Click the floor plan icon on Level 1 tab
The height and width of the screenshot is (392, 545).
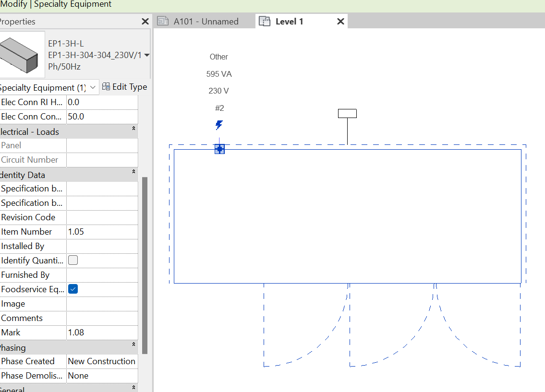click(x=265, y=21)
